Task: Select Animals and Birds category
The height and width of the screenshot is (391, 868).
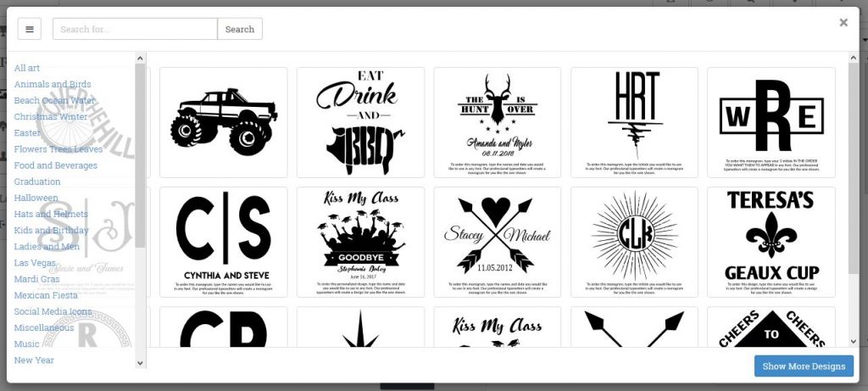Action: (x=53, y=84)
